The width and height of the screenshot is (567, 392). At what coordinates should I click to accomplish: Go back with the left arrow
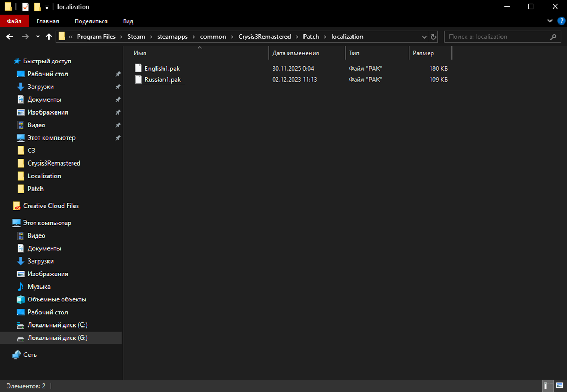[x=10, y=37]
